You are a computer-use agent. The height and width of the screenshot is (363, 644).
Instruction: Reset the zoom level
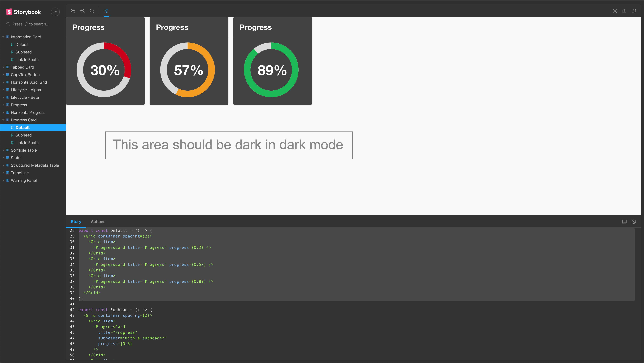click(x=92, y=11)
